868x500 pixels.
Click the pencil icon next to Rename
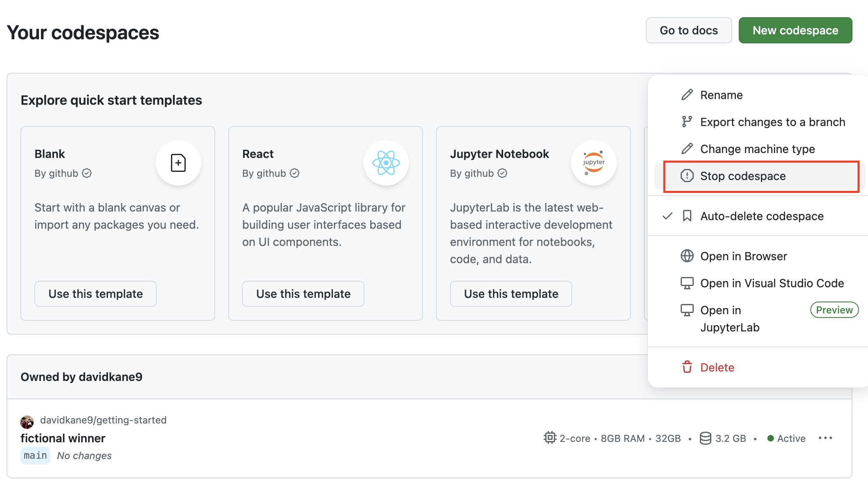coord(687,95)
